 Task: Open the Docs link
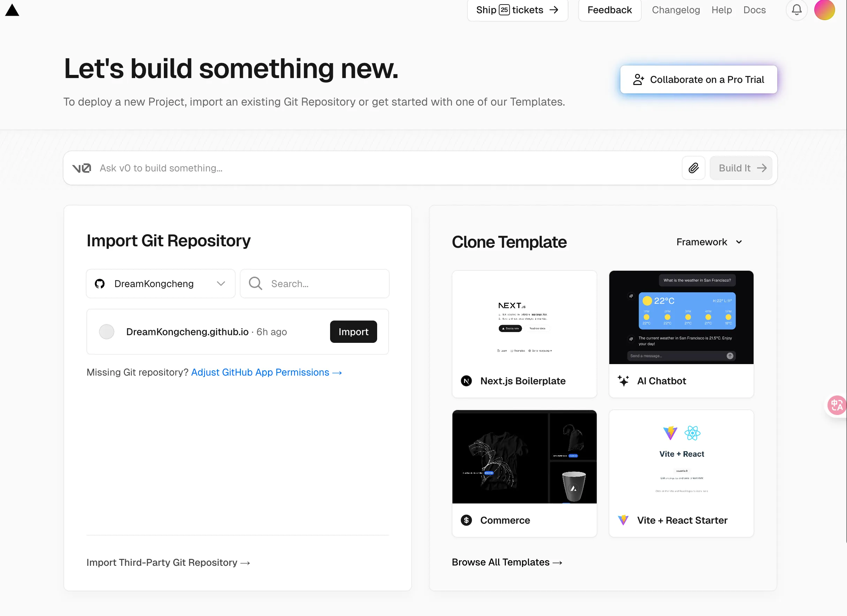coord(754,10)
